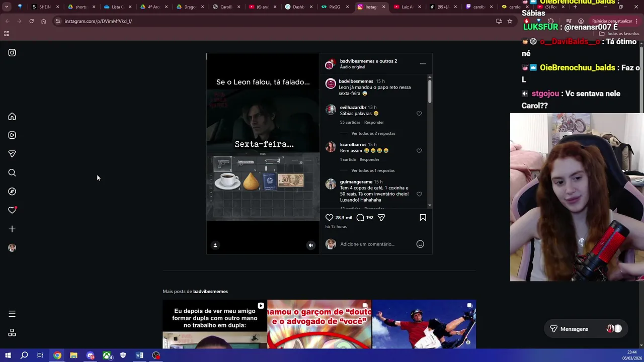Open the 'Eu depois de ver meu amigo' post thumbnail
This screenshot has height=362, width=644.
[x=215, y=324]
